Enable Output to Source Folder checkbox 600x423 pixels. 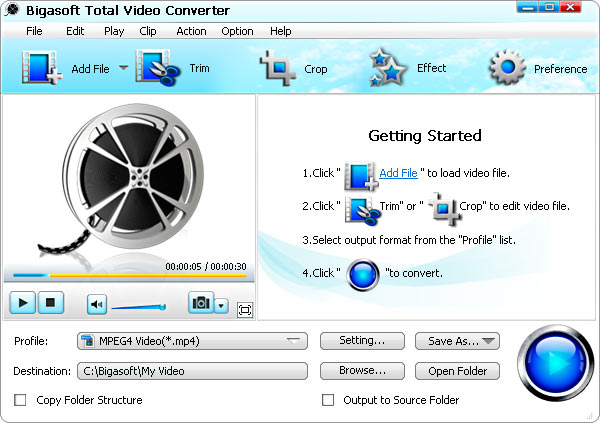point(328,400)
